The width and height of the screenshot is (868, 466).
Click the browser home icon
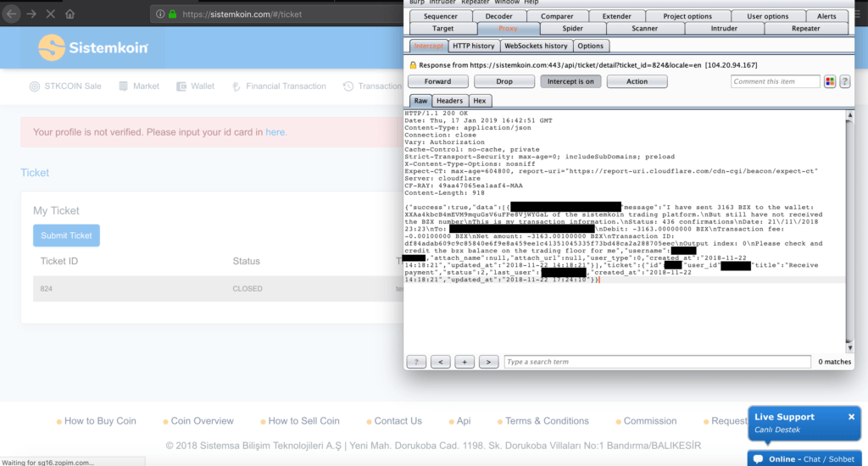(x=70, y=14)
